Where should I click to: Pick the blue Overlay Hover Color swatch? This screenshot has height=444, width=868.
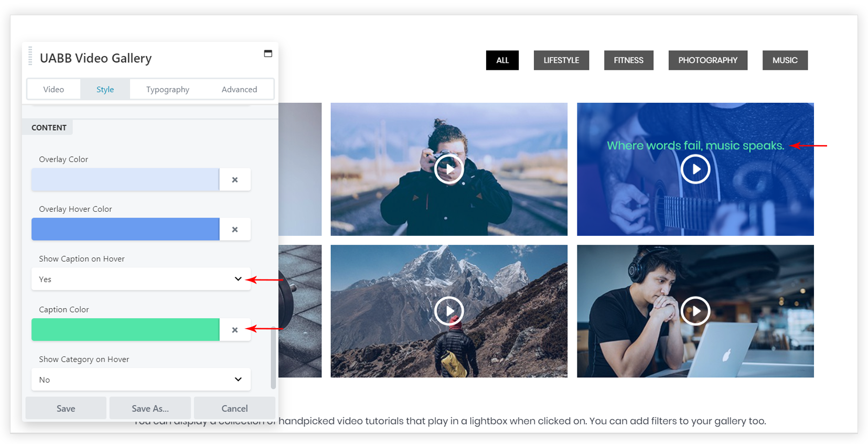[x=125, y=229]
